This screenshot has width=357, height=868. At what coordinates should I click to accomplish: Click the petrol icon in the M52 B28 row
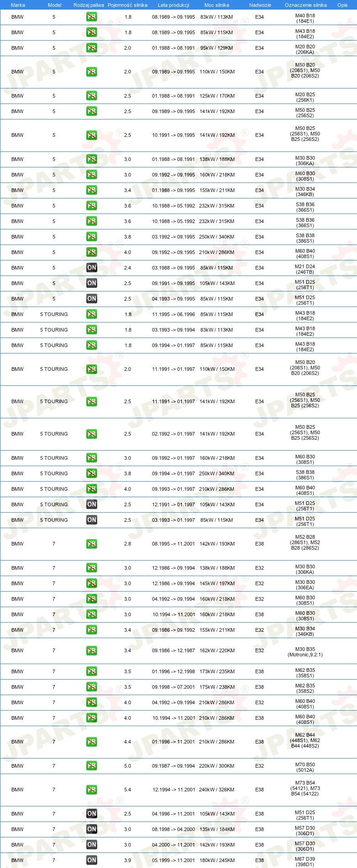pyautogui.click(x=92, y=544)
